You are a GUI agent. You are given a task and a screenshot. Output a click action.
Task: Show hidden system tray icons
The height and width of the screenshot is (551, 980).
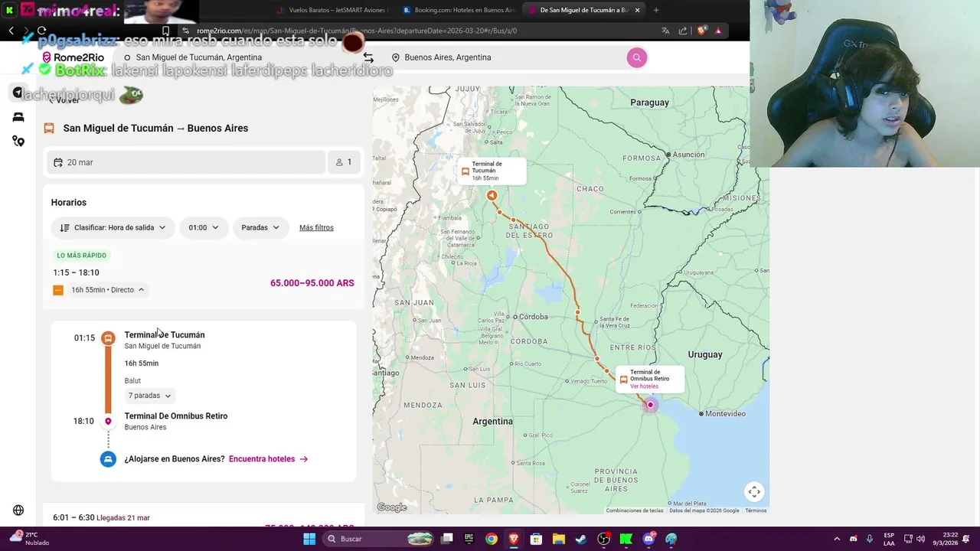(x=836, y=539)
